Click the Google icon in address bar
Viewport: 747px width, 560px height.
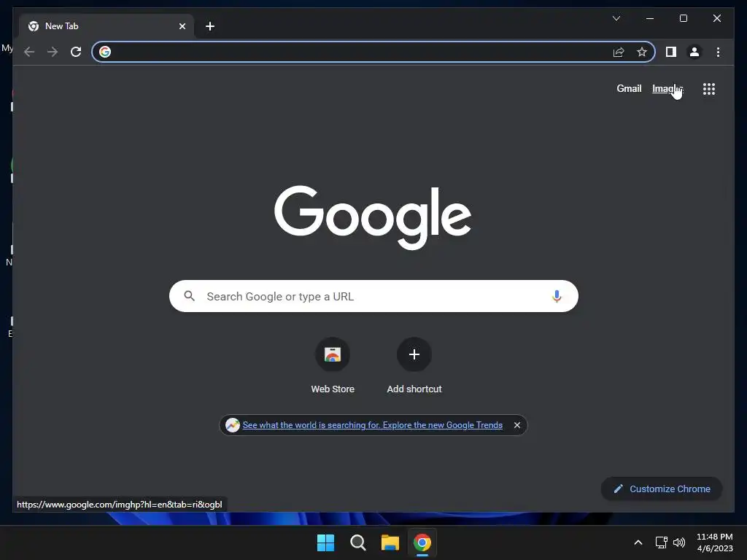105,52
